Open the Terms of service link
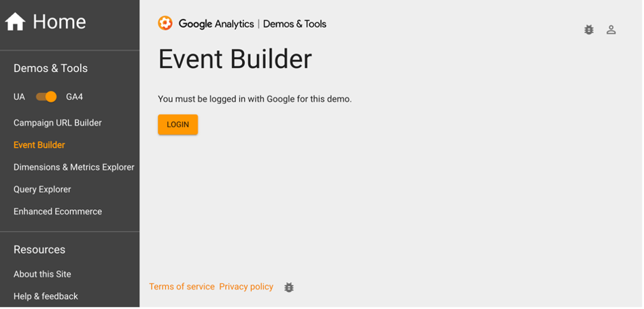The height and width of the screenshot is (309, 644). [182, 287]
